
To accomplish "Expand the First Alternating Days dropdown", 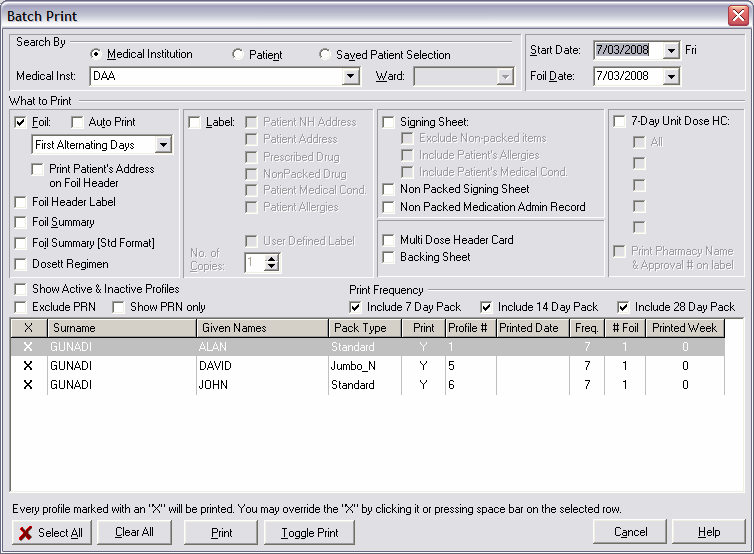I will (164, 146).
